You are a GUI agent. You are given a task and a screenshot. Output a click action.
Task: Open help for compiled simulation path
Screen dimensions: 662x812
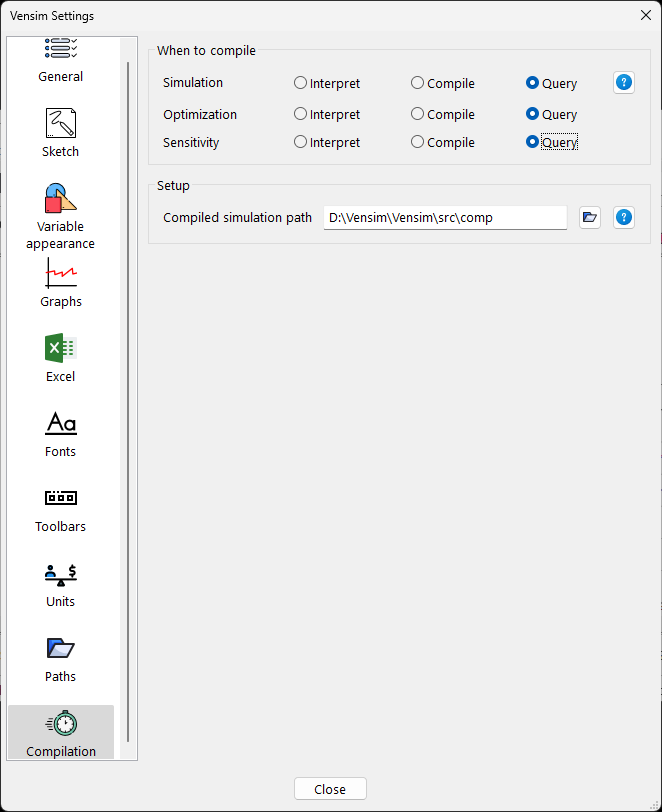pyautogui.click(x=624, y=217)
